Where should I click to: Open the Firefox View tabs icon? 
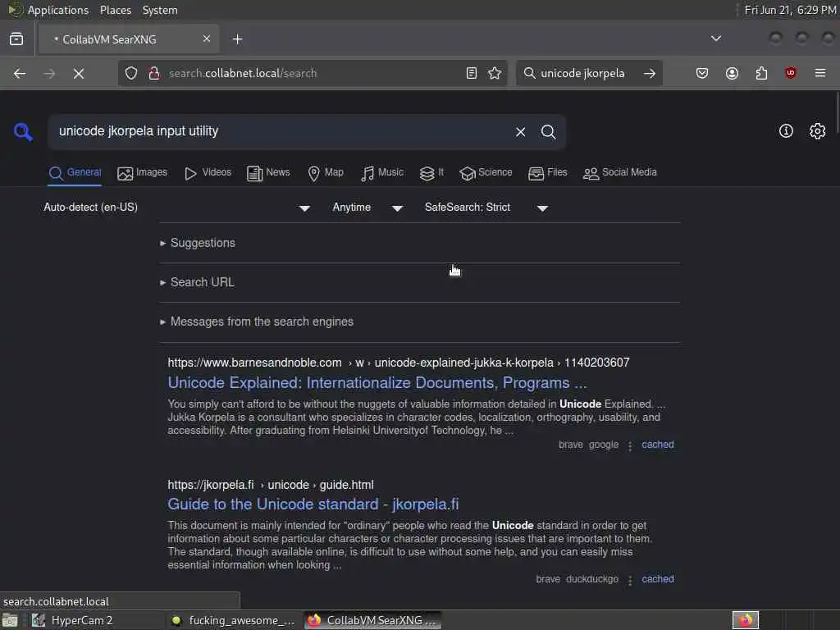[16, 39]
